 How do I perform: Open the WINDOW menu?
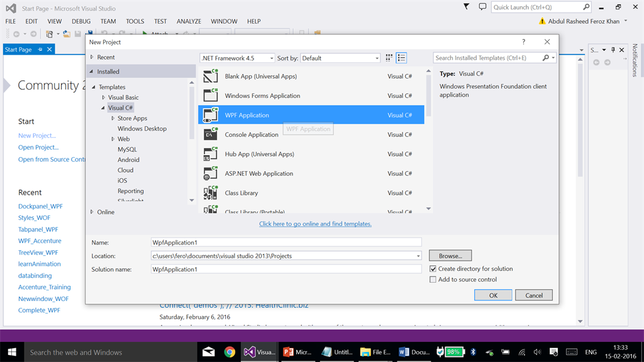coord(224,21)
